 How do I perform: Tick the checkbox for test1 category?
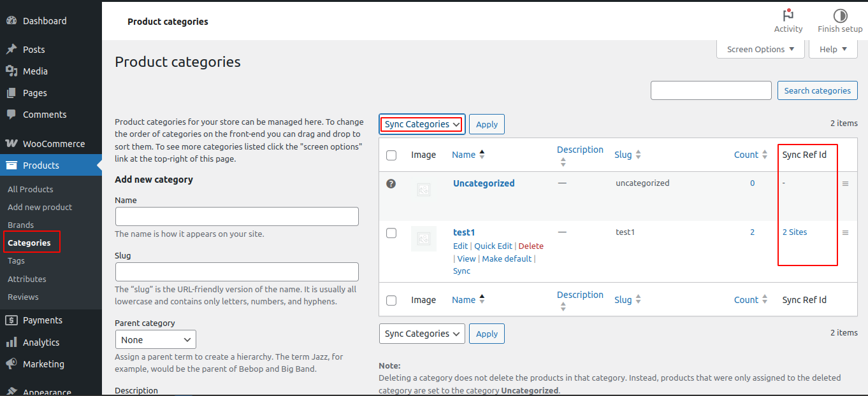pos(391,233)
